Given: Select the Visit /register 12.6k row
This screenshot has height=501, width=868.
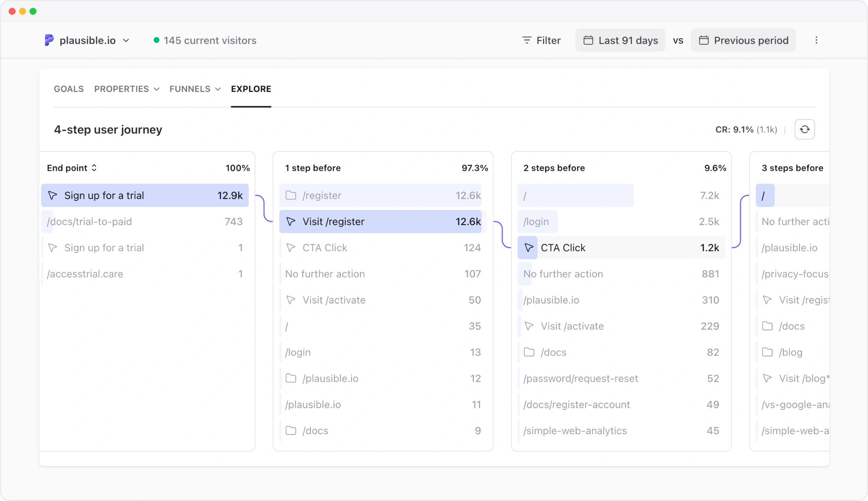Looking at the screenshot, I should pyautogui.click(x=383, y=222).
